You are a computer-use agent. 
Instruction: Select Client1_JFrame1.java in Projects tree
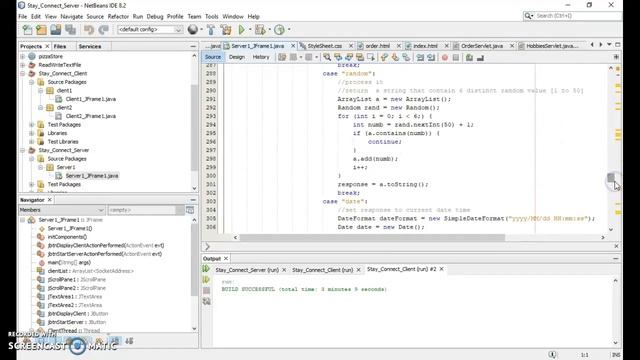pyautogui.click(x=91, y=99)
